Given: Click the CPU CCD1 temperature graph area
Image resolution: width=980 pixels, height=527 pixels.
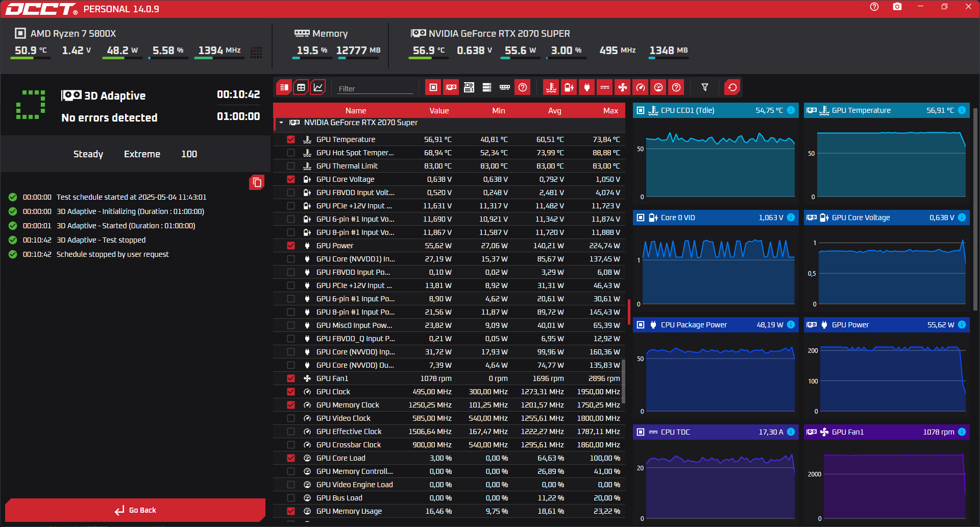Looking at the screenshot, I should click(716, 162).
